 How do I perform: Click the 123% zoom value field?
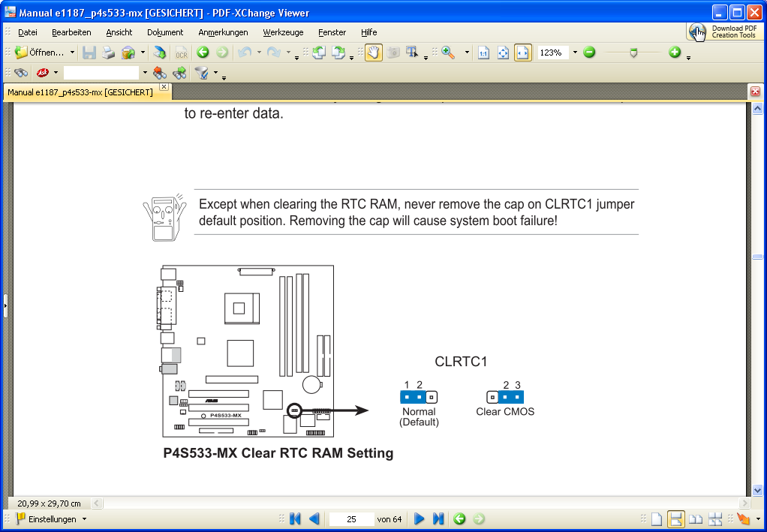click(x=553, y=53)
